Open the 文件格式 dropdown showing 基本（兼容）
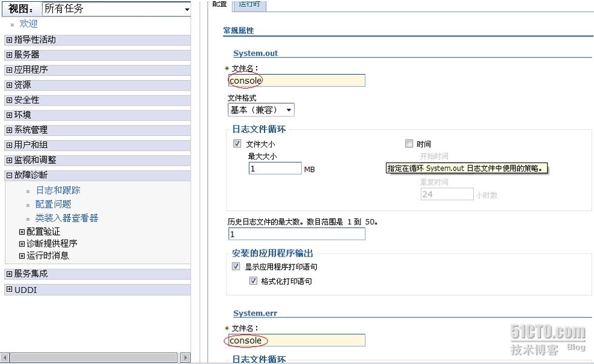 288,109
